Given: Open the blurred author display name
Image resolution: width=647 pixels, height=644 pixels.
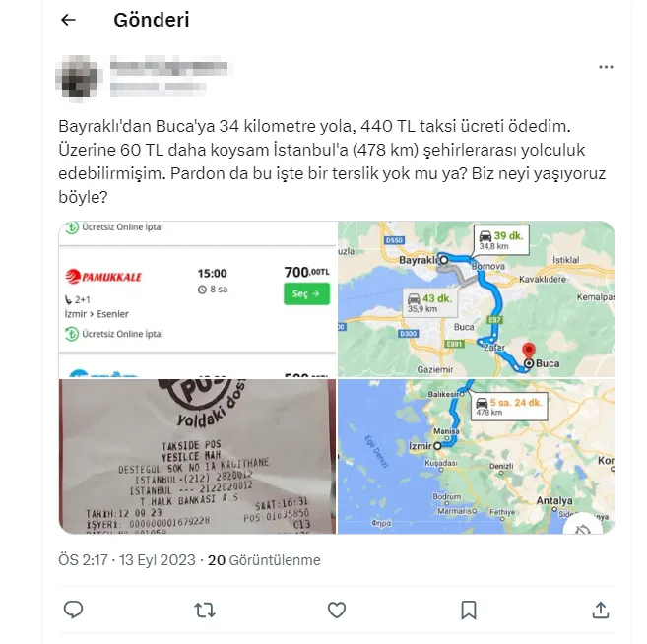Looking at the screenshot, I should 169,67.
